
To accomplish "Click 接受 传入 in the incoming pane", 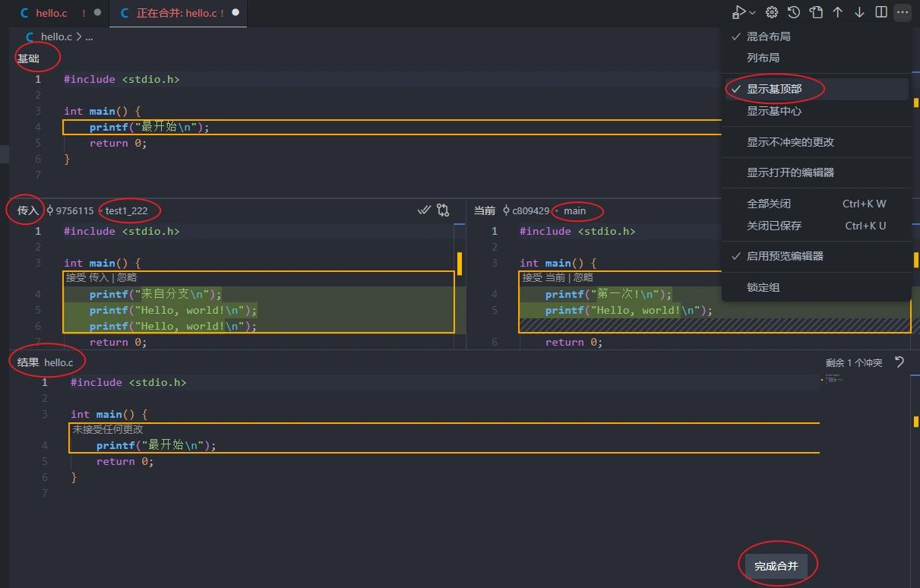I will (x=87, y=278).
